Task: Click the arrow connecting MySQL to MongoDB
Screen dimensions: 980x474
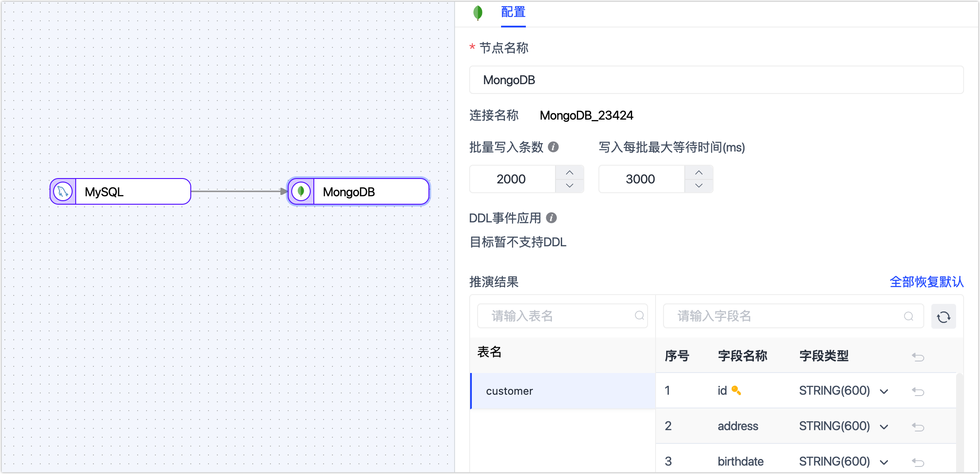Action: point(239,191)
